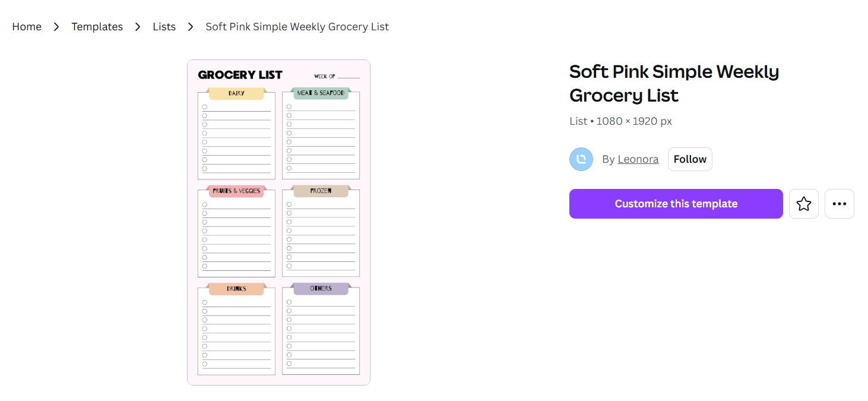868x401 pixels.
Task: Follow the creator Leonora
Action: (689, 159)
